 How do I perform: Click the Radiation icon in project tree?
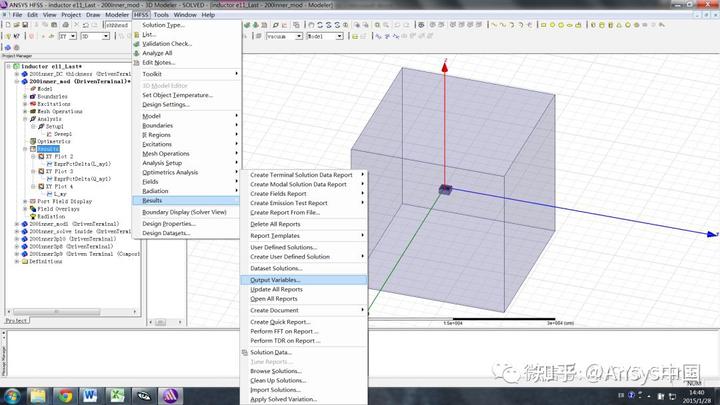pos(33,216)
